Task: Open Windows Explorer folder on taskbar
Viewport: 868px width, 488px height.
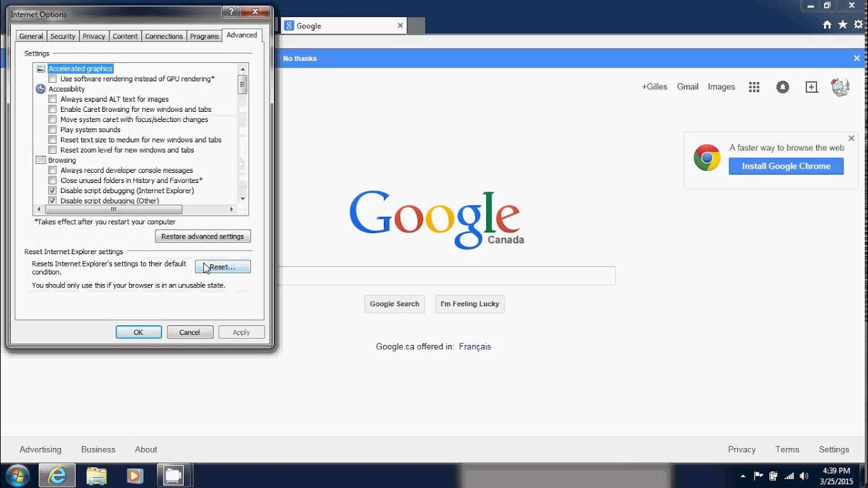Action: (x=96, y=475)
